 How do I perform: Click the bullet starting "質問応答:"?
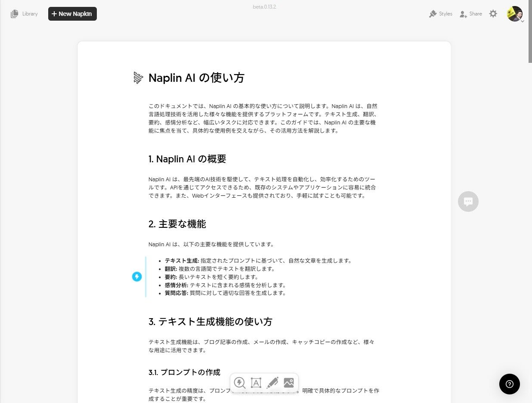click(x=225, y=293)
